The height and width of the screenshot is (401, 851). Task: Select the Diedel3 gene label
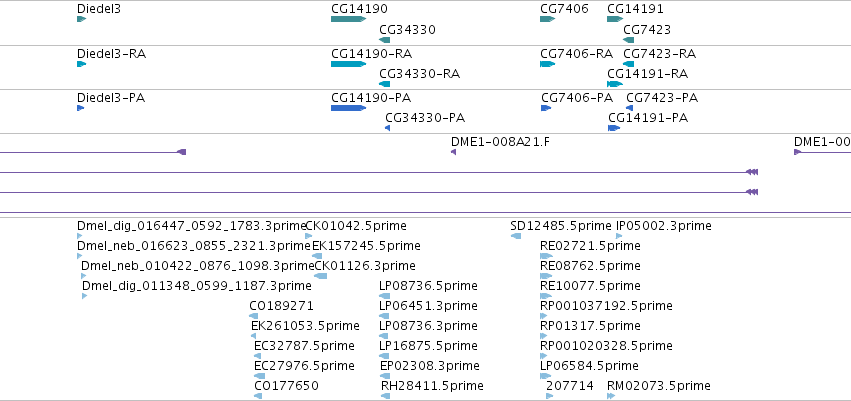point(99,9)
